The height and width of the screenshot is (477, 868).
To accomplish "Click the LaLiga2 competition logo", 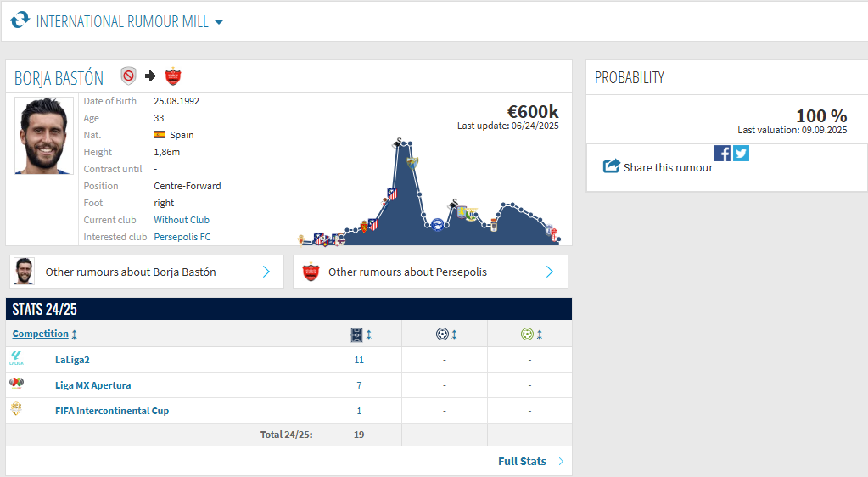I will tap(16, 359).
